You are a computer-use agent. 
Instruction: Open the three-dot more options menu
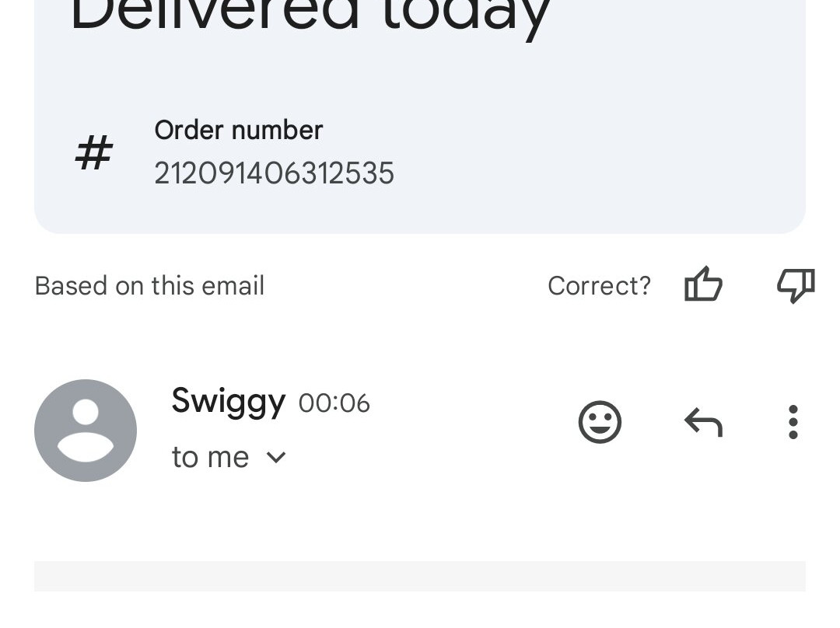793,422
